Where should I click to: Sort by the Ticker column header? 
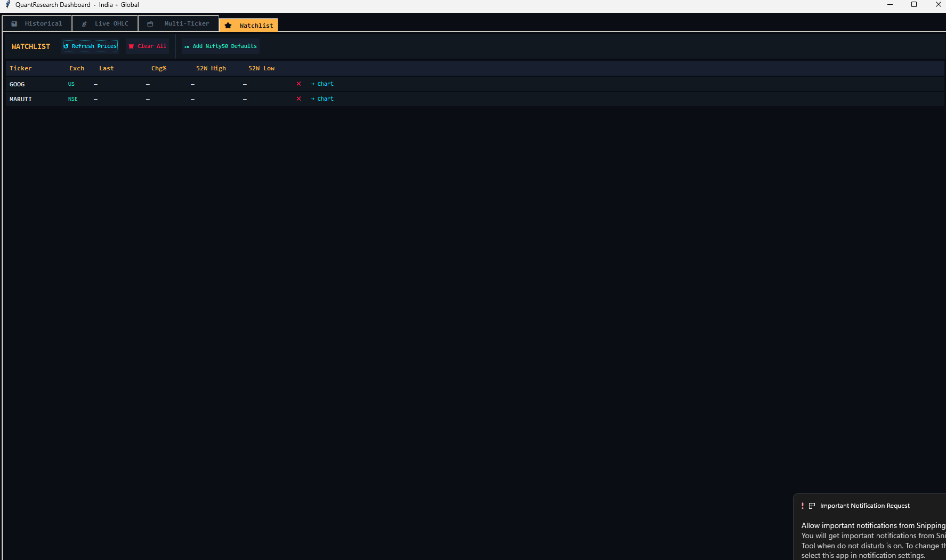click(x=21, y=68)
